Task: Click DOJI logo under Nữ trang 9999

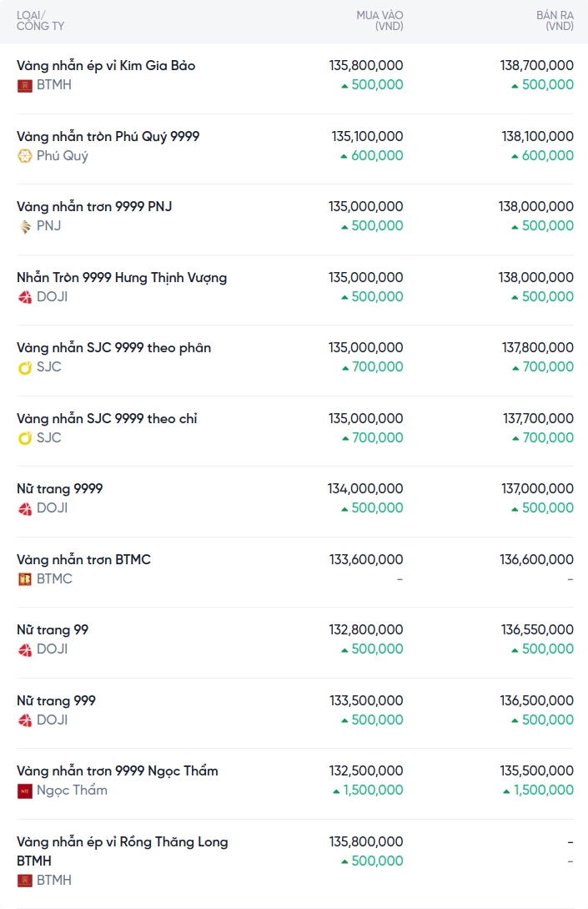Action: [25, 508]
